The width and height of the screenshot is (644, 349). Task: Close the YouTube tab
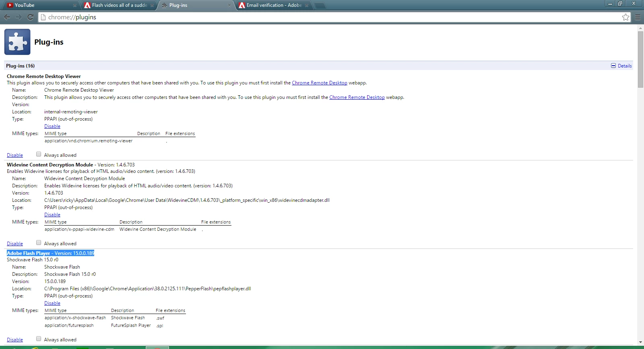74,6
